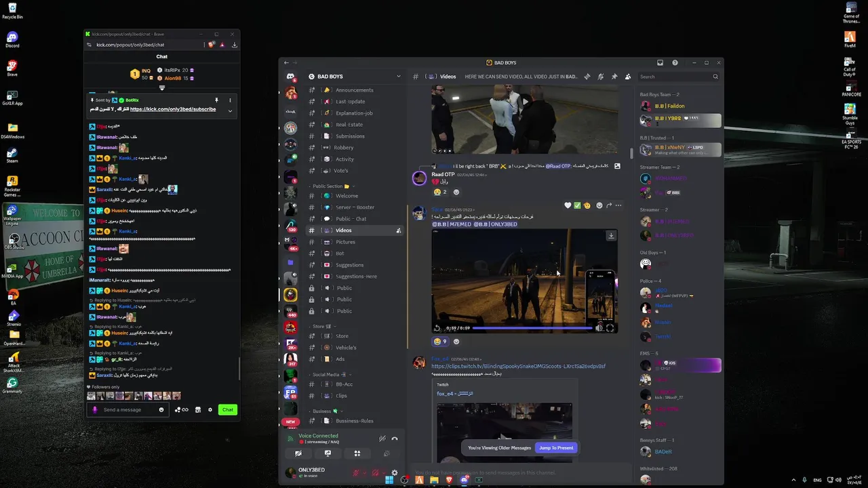Image resolution: width=868 pixels, height=488 pixels.
Task: Open Public - Chat channel
Action: (354, 219)
